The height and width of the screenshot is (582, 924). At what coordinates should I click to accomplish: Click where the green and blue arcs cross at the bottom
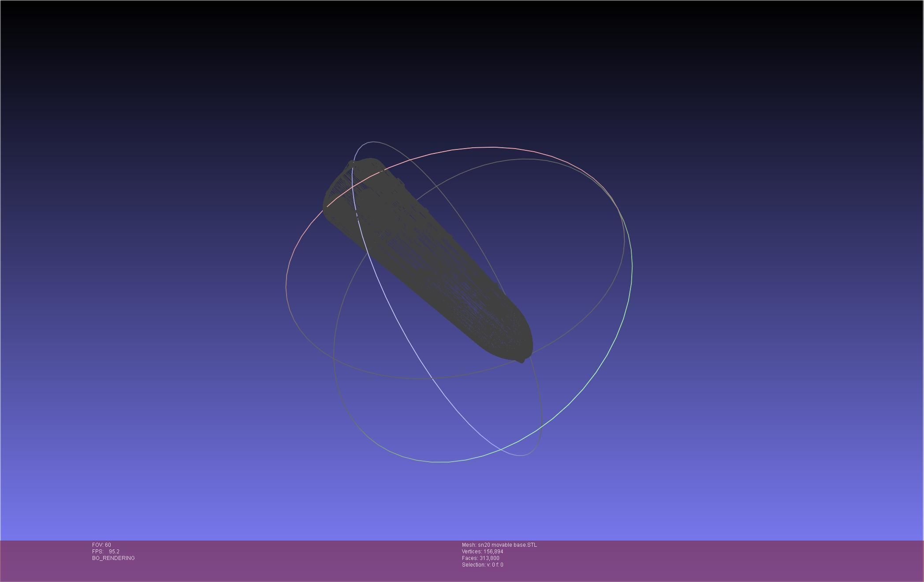coord(501,449)
